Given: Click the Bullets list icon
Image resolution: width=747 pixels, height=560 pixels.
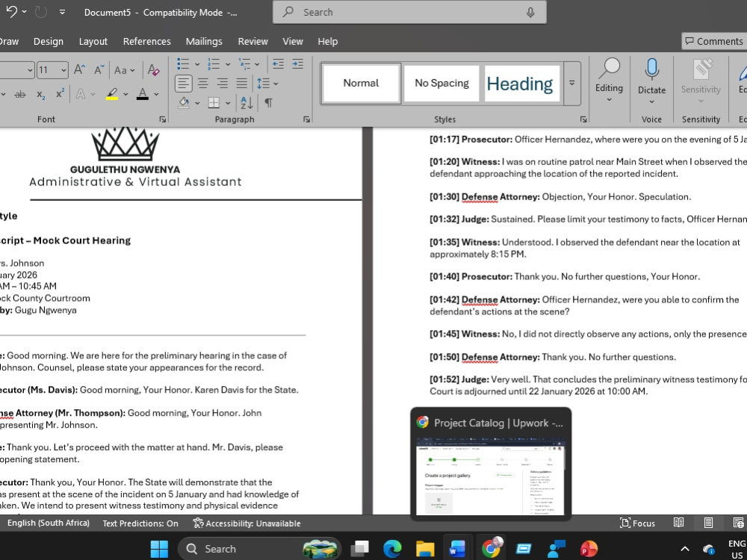Looking at the screenshot, I should pos(183,63).
